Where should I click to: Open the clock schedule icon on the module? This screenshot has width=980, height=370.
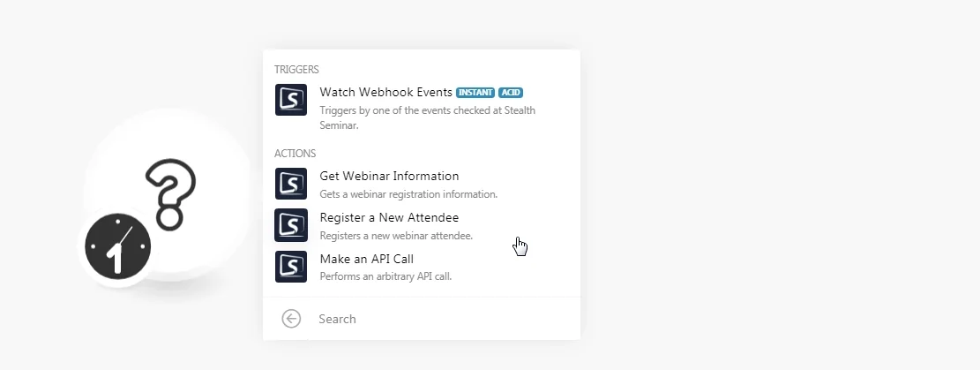pos(118,246)
